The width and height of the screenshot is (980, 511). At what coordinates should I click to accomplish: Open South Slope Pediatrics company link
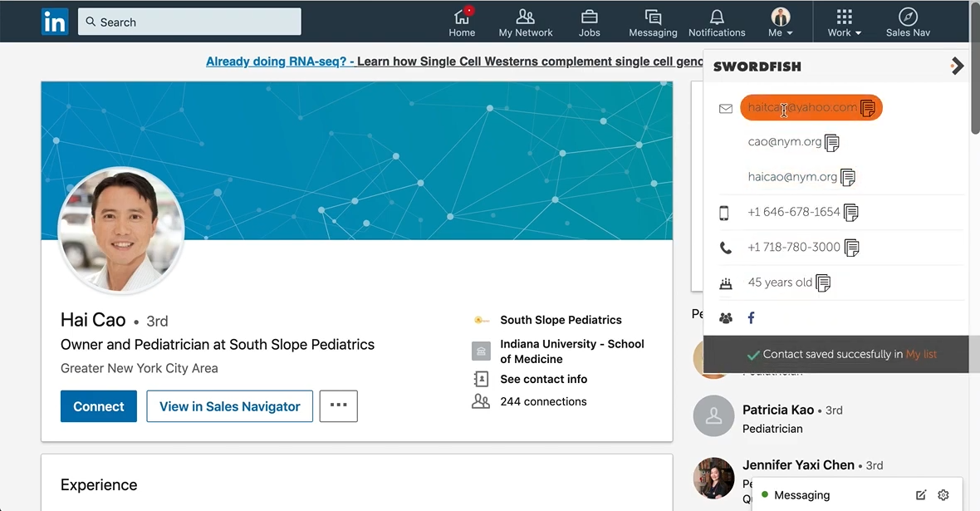pos(561,320)
